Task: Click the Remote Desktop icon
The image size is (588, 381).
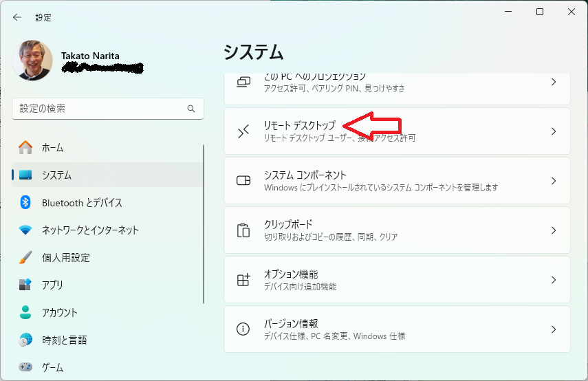Action: click(x=243, y=131)
